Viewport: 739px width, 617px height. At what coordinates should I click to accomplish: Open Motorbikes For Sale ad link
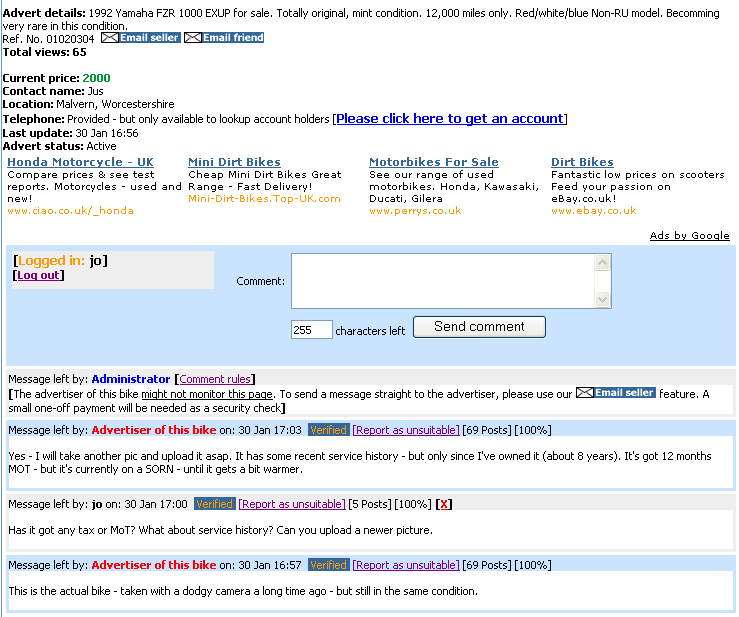(x=433, y=162)
